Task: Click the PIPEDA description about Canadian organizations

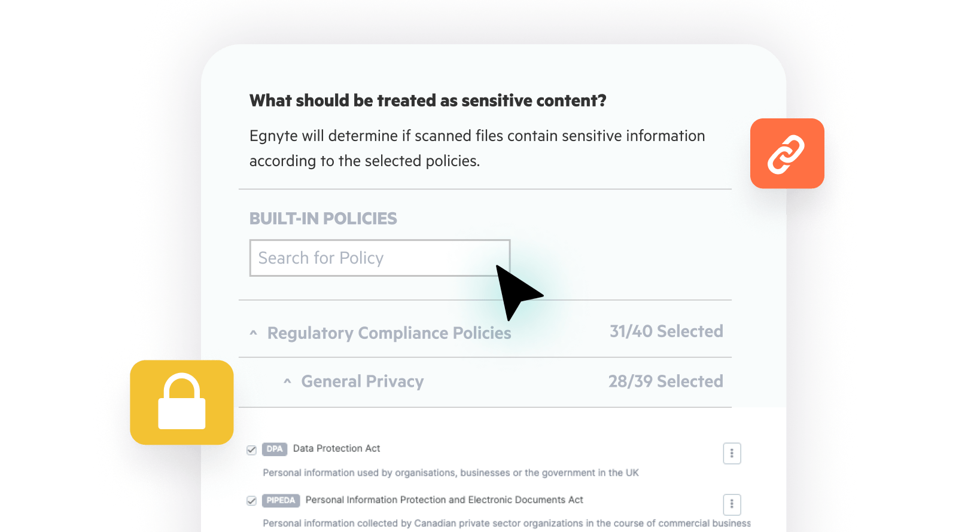Action: [x=507, y=523]
